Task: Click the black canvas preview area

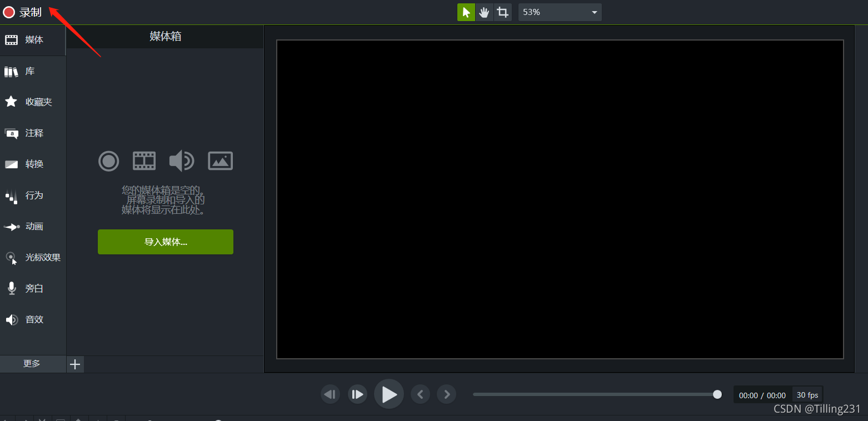Action: [560, 199]
